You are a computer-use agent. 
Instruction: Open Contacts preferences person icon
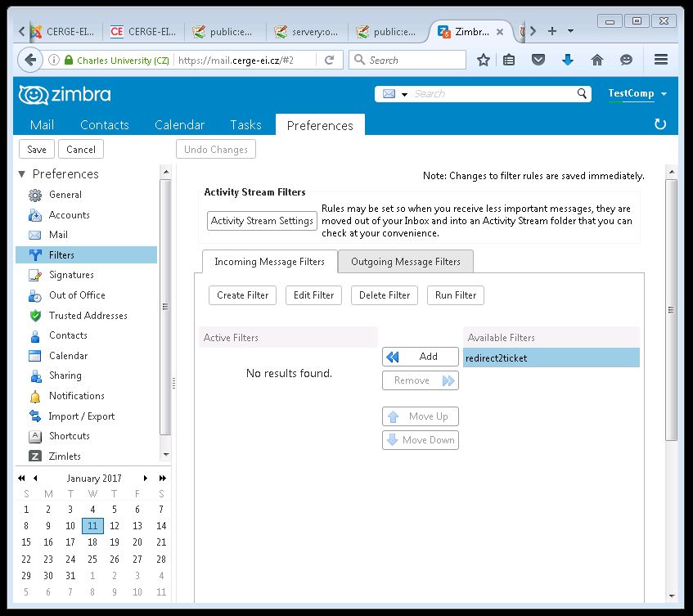pyautogui.click(x=35, y=336)
